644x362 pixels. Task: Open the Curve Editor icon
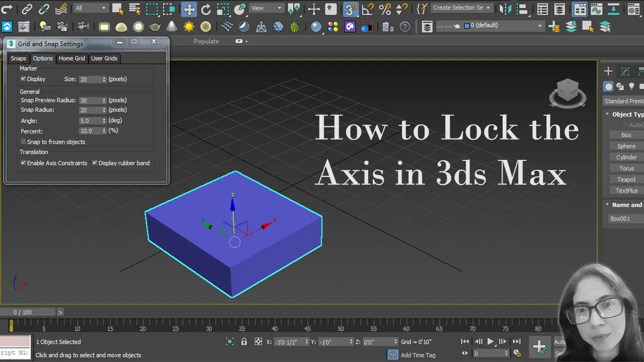pos(597,9)
